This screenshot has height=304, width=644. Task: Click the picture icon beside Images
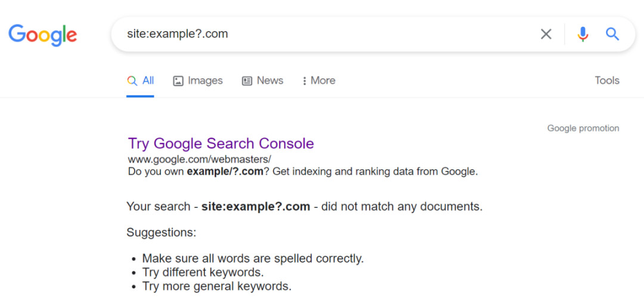pyautogui.click(x=178, y=81)
